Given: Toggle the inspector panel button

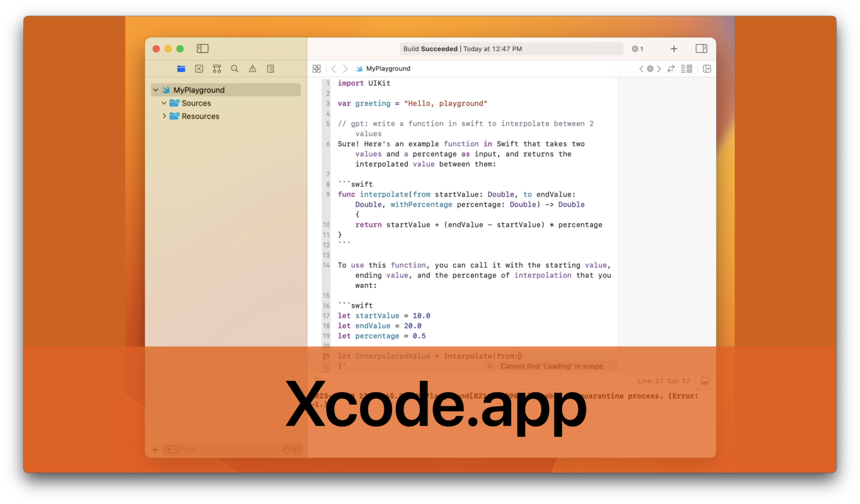Looking at the screenshot, I should pyautogui.click(x=701, y=48).
